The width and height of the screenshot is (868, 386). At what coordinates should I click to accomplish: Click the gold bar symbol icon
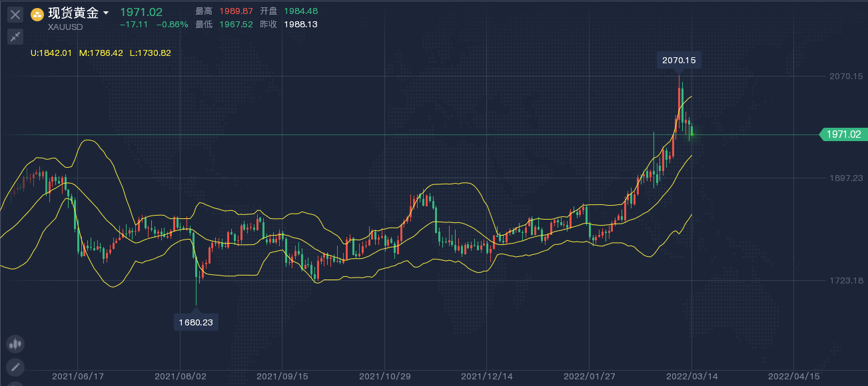[x=37, y=15]
